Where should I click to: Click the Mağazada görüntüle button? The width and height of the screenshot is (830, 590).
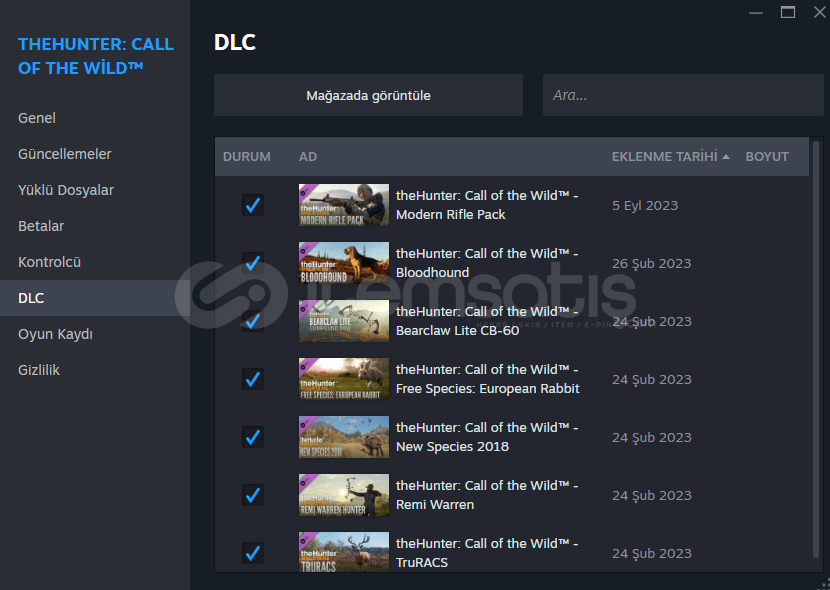[x=368, y=95]
